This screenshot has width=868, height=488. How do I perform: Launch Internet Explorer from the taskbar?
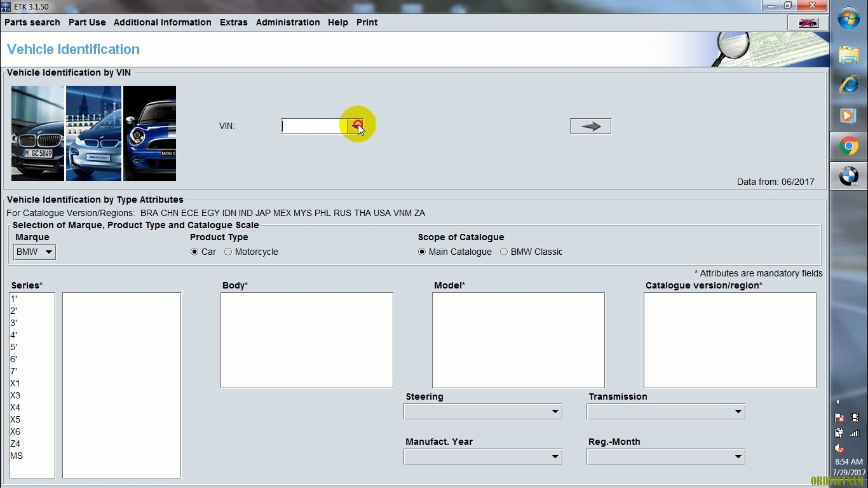(849, 85)
